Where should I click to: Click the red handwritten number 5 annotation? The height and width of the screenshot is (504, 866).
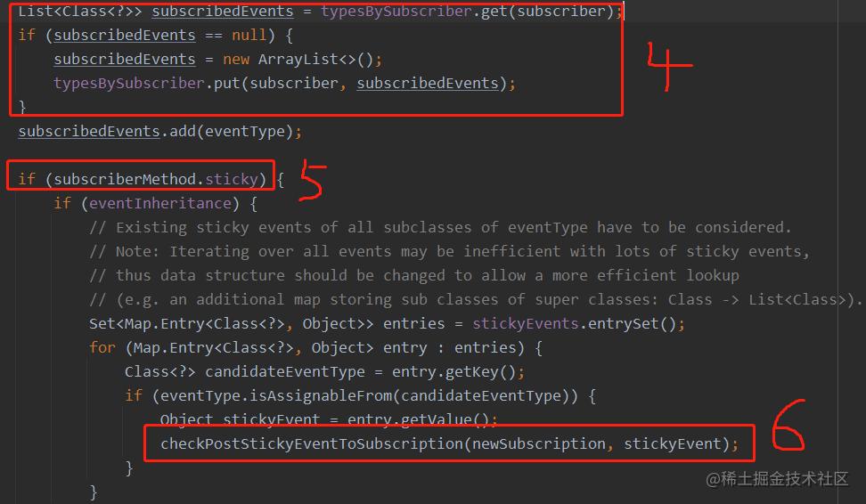[313, 179]
